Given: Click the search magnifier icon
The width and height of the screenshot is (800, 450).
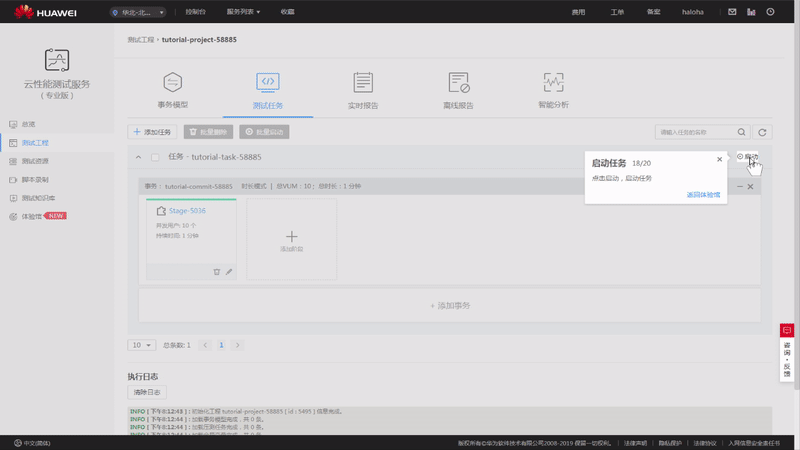Looking at the screenshot, I should coord(741,132).
